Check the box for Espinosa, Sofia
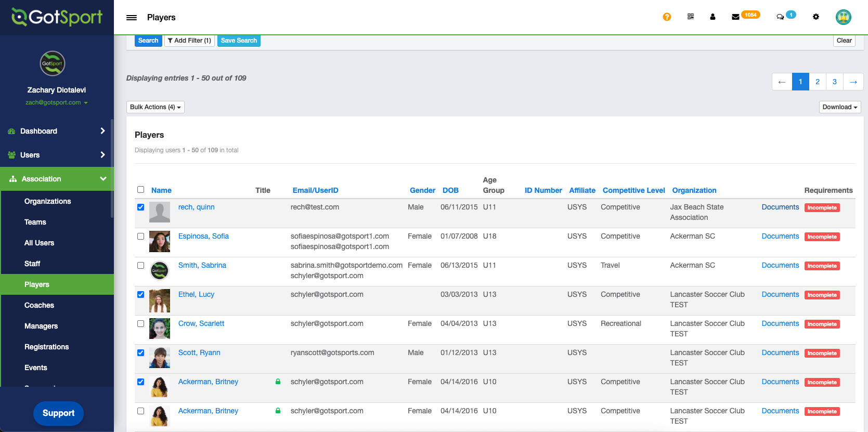This screenshot has width=868, height=432. click(140, 236)
